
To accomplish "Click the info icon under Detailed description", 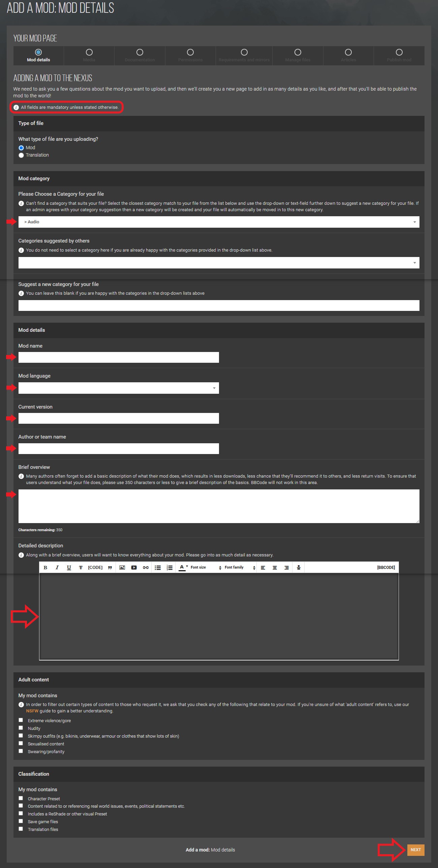I will pos(21,555).
